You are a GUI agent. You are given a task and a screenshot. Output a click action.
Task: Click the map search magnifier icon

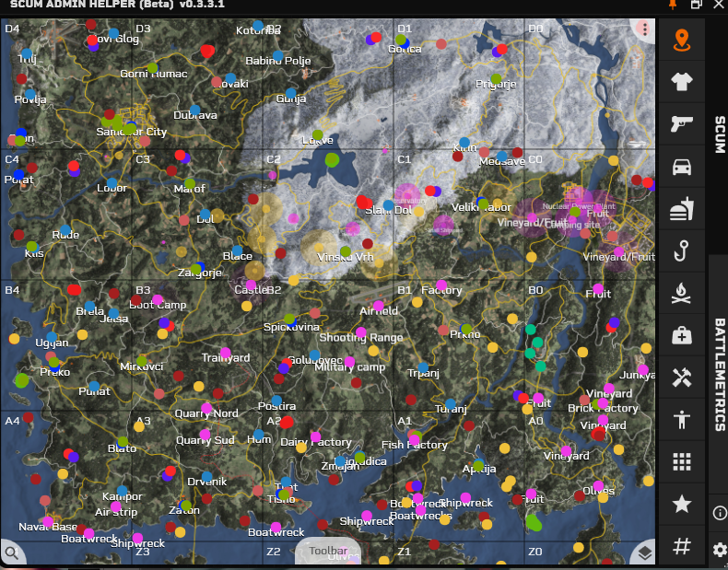(x=11, y=553)
